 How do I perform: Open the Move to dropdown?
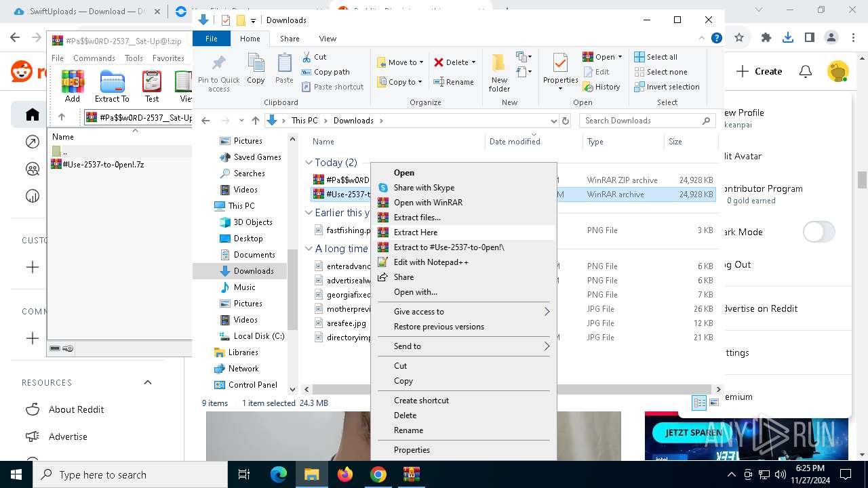coord(400,62)
